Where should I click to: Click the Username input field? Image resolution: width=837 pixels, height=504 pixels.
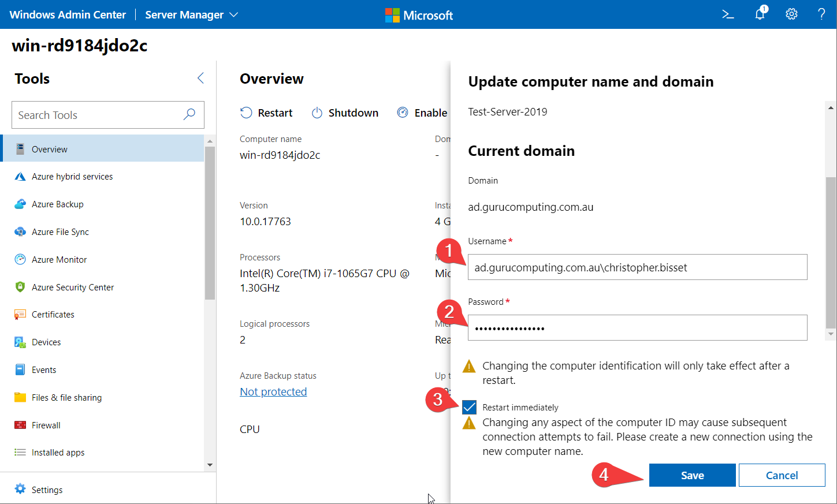637,267
